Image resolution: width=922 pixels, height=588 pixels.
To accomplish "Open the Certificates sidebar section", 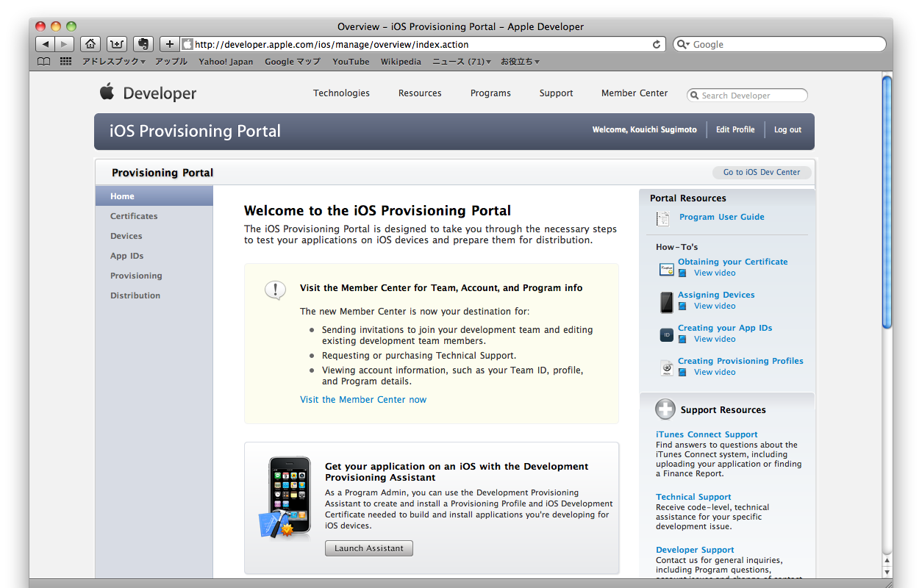I will click(x=134, y=216).
